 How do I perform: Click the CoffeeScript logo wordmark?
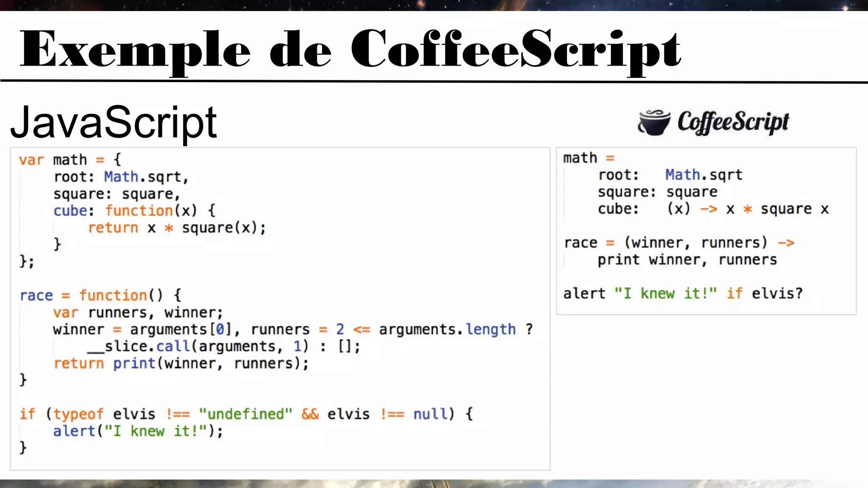click(x=733, y=122)
